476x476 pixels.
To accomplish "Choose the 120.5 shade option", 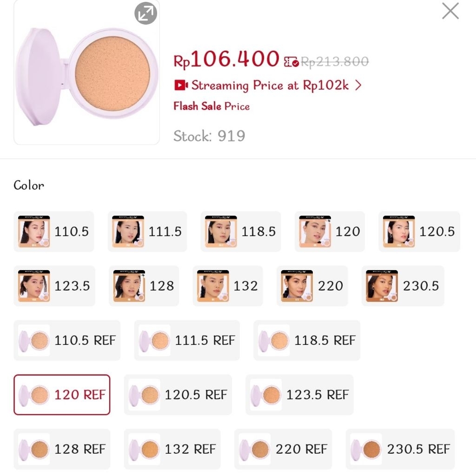I will tap(419, 231).
